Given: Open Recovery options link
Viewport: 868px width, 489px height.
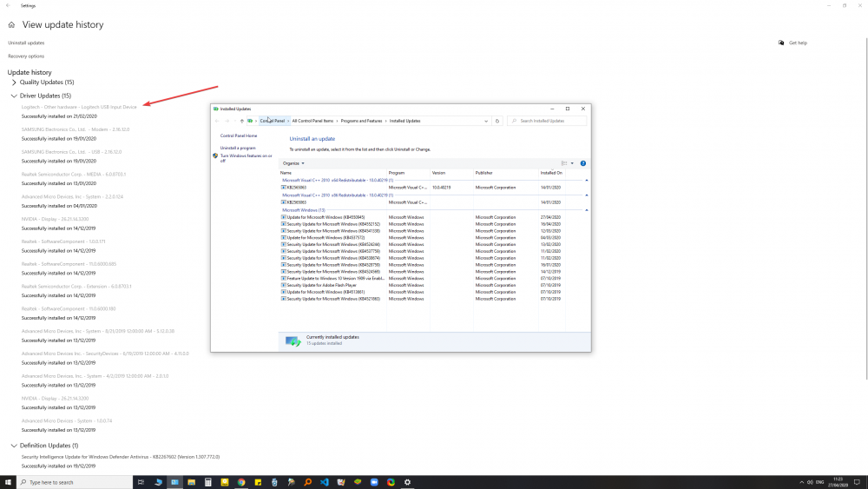Looking at the screenshot, I should coord(26,56).
